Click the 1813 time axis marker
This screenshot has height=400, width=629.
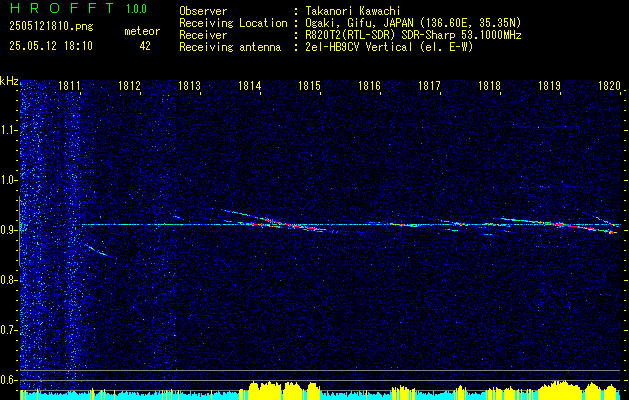point(189,85)
